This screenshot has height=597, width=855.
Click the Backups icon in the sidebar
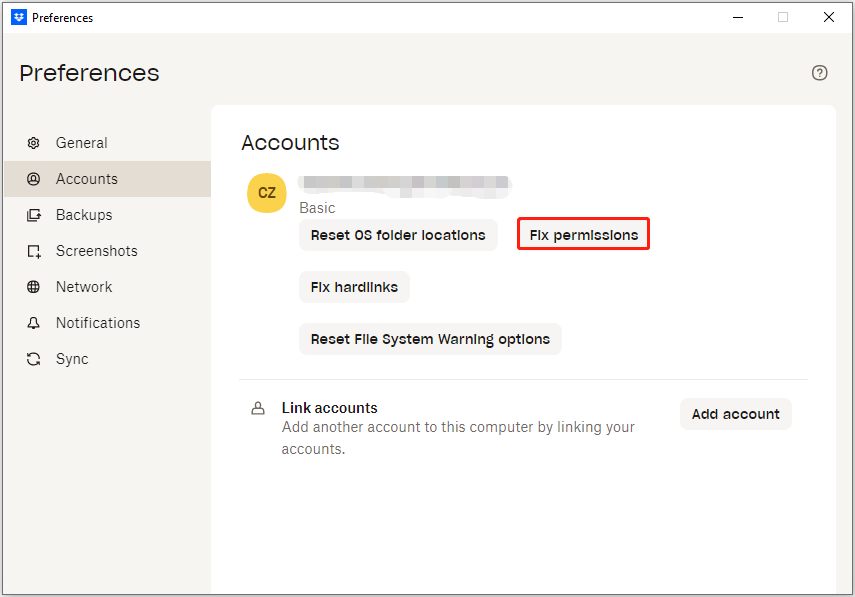click(33, 214)
